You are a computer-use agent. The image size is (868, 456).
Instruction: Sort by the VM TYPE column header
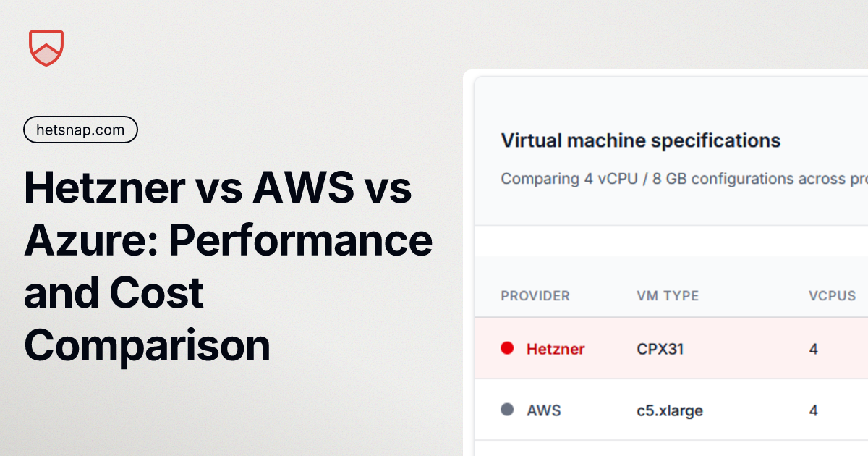(667, 295)
